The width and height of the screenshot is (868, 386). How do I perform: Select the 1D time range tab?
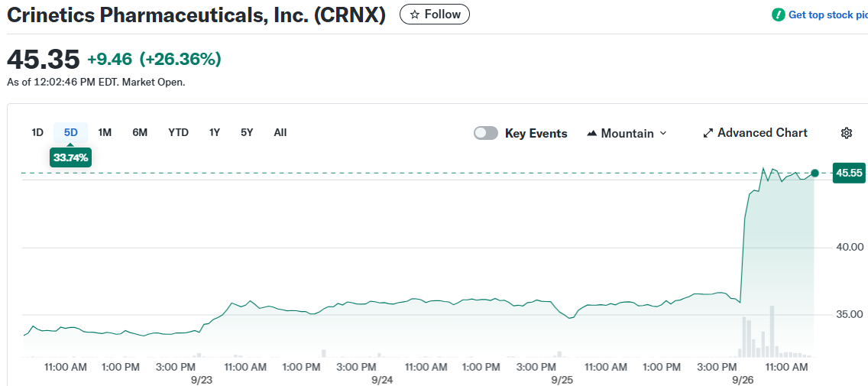click(37, 132)
